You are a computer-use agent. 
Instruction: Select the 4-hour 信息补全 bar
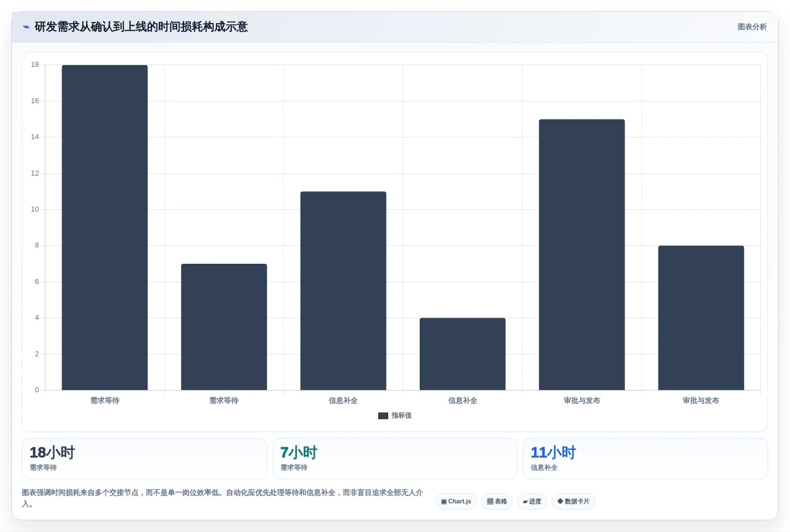pos(462,354)
